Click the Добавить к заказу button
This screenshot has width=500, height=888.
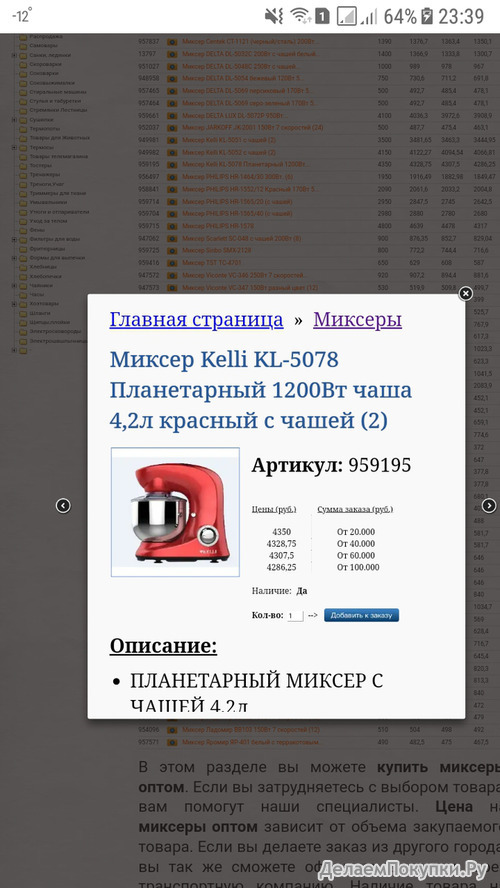click(x=361, y=615)
